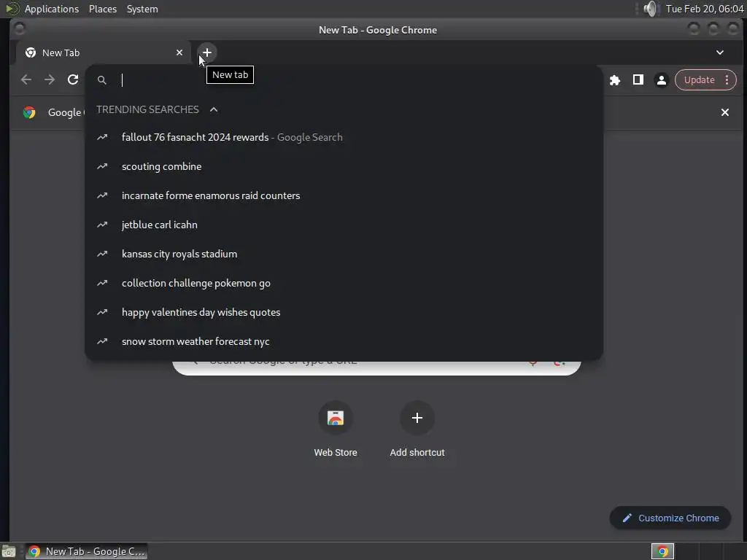Click the date and time clock
This screenshot has width=747, height=560.
[x=704, y=9]
